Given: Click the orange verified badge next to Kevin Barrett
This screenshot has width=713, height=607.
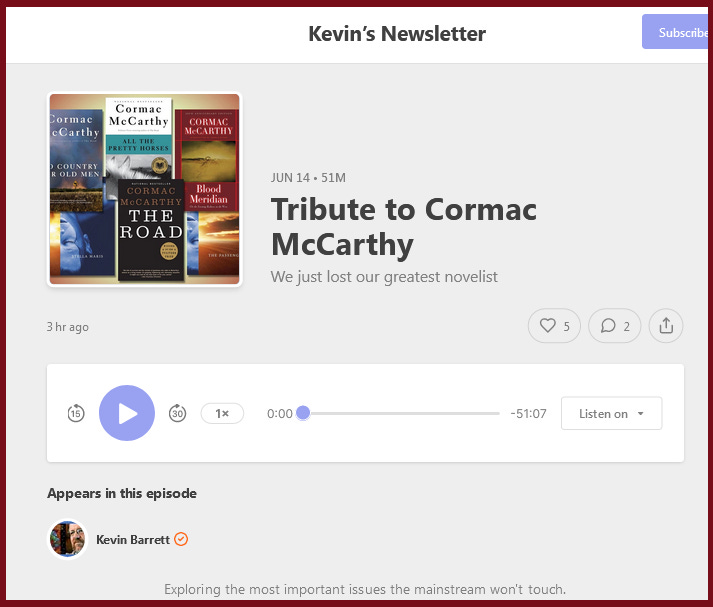Looking at the screenshot, I should click(x=181, y=539).
